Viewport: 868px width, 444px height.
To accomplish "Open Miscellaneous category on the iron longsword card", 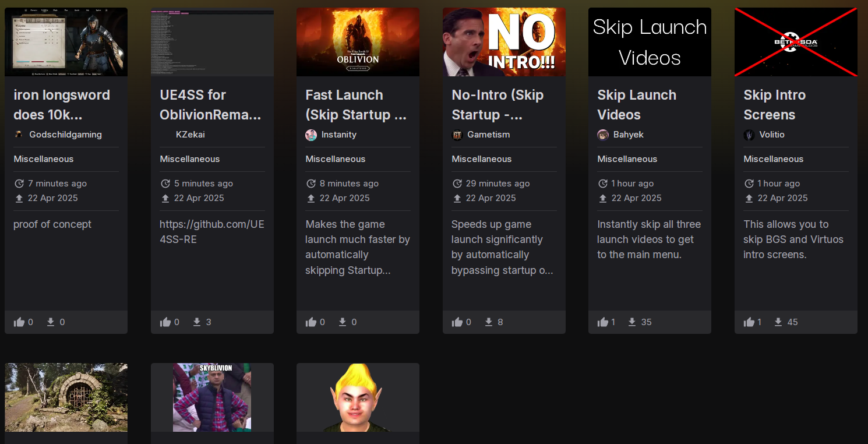I will tap(44, 159).
